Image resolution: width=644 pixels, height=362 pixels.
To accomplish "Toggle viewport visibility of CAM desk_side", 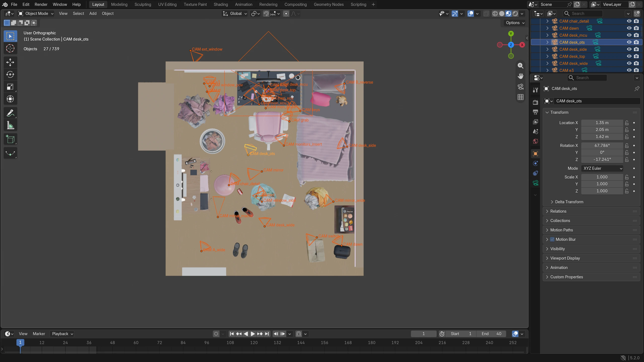I will pyautogui.click(x=629, y=49).
